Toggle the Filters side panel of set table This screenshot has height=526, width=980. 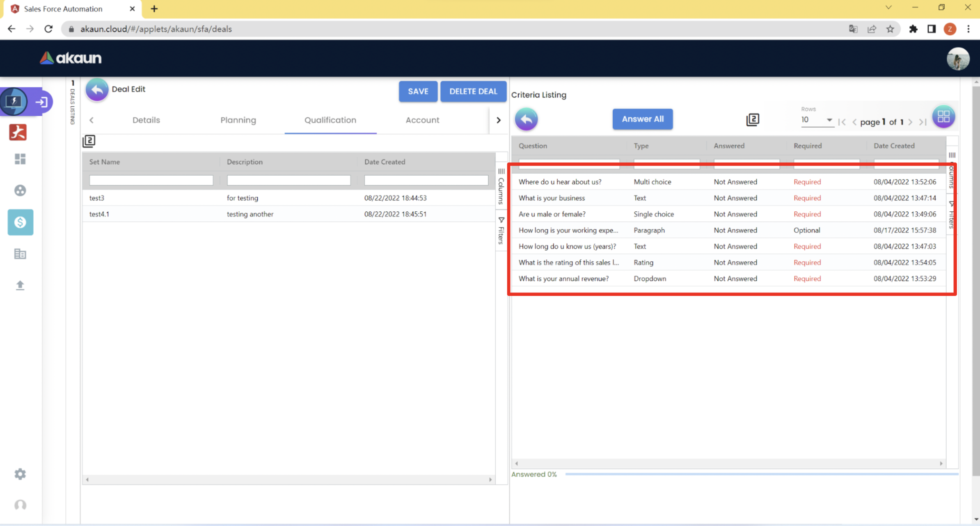tap(501, 231)
